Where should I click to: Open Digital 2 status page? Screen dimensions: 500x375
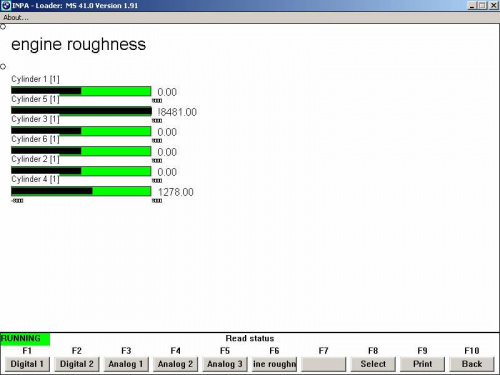(77, 364)
